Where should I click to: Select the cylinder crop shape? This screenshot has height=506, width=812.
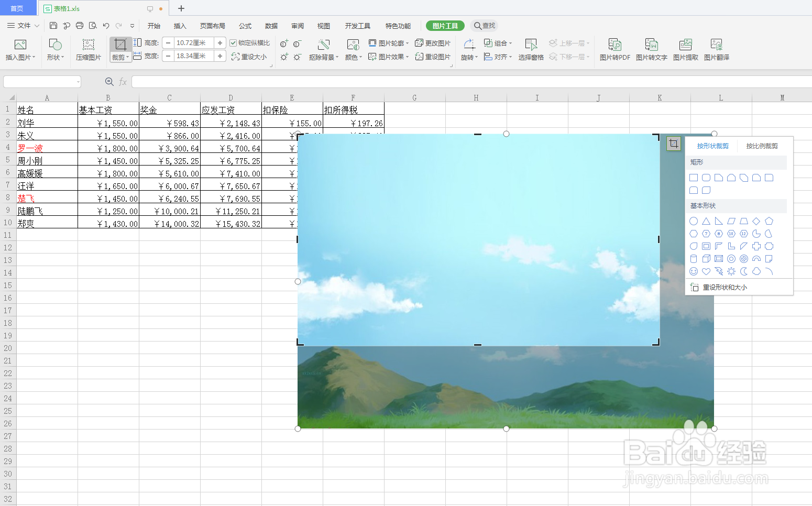tap(694, 259)
